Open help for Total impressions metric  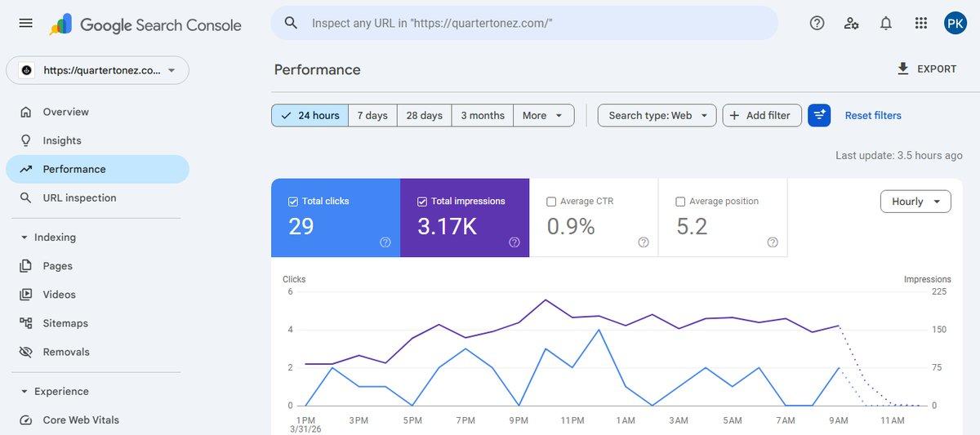tap(514, 242)
